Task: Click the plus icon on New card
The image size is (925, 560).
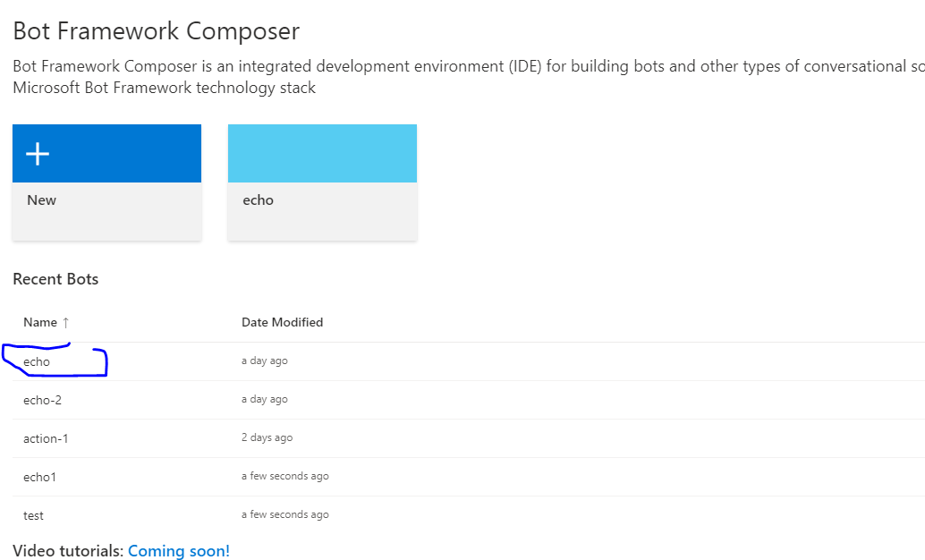Action: (37, 154)
